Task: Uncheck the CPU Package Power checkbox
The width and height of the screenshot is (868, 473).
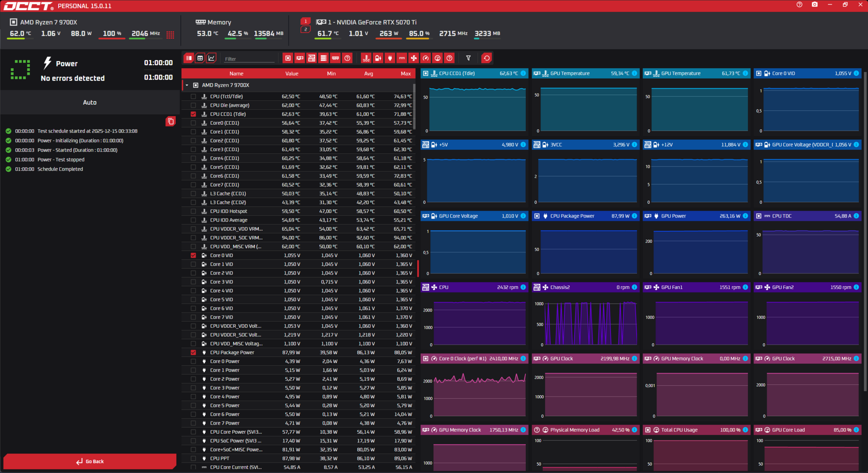Action: click(193, 352)
